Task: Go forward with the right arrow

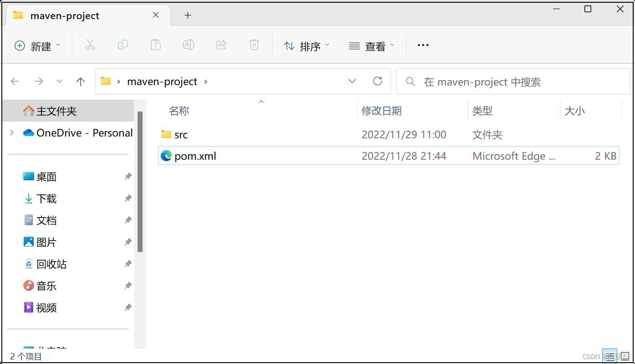Action: 39,81
